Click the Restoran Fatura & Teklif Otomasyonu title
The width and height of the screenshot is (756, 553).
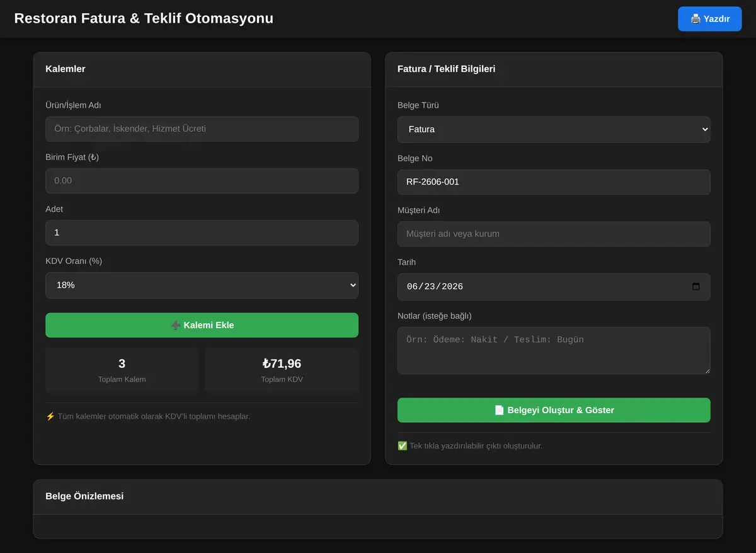(x=144, y=18)
